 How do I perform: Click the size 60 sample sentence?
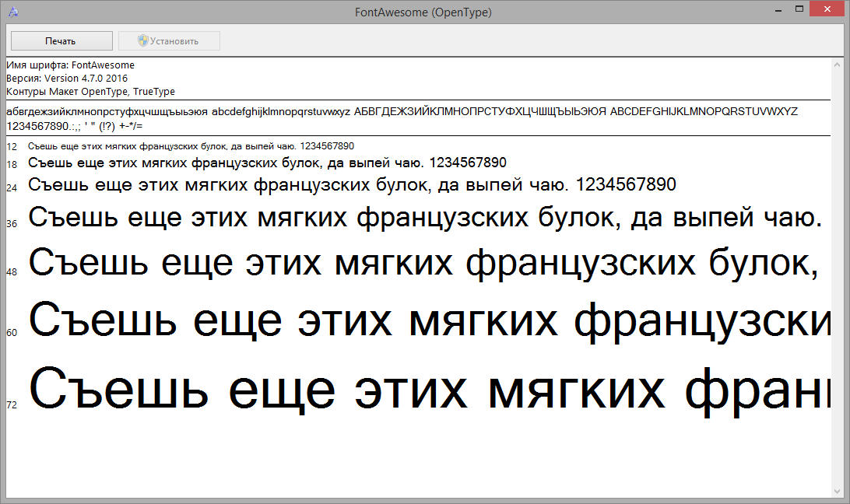[430, 323]
